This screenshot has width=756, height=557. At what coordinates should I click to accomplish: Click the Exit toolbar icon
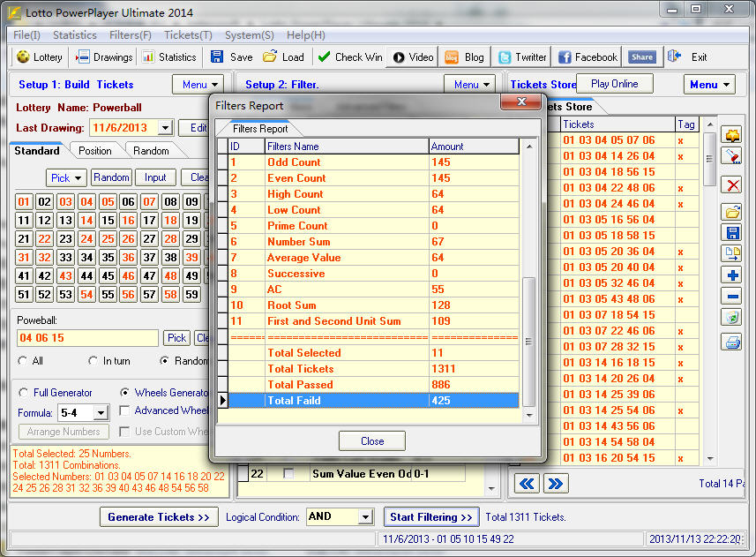pos(675,56)
